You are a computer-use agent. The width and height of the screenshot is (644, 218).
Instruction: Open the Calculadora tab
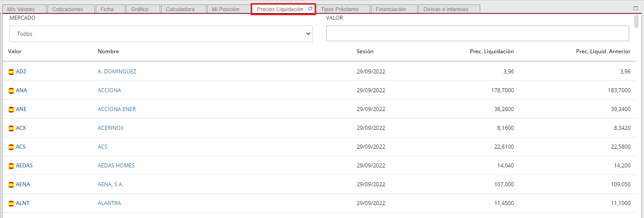coord(183,9)
